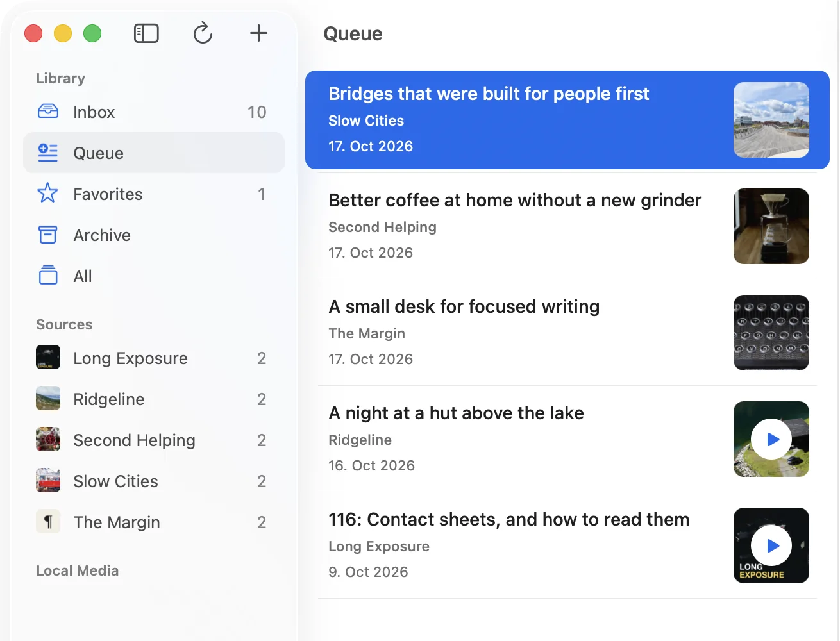Select the All items icon
This screenshot has width=840, height=641.
pos(48,276)
